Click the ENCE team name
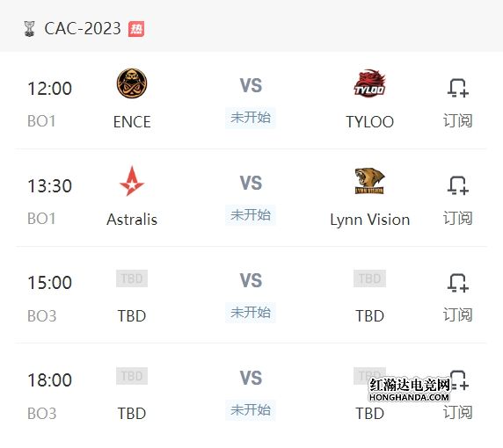 tap(132, 122)
